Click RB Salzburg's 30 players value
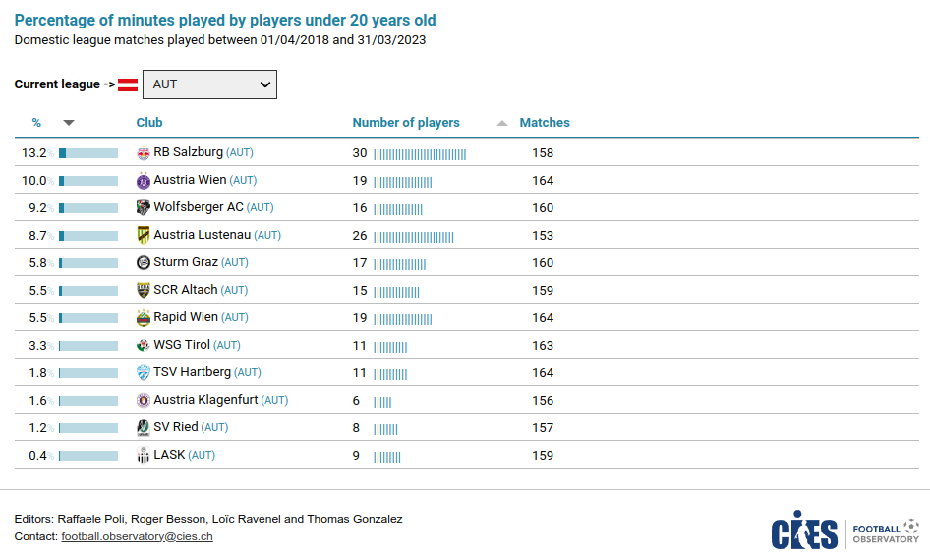The image size is (930, 560). point(360,153)
